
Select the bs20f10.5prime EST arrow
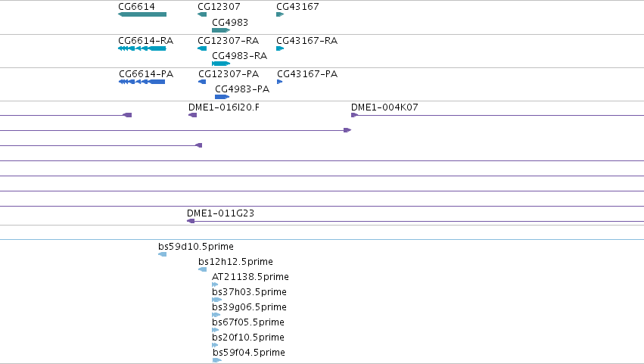(215, 345)
